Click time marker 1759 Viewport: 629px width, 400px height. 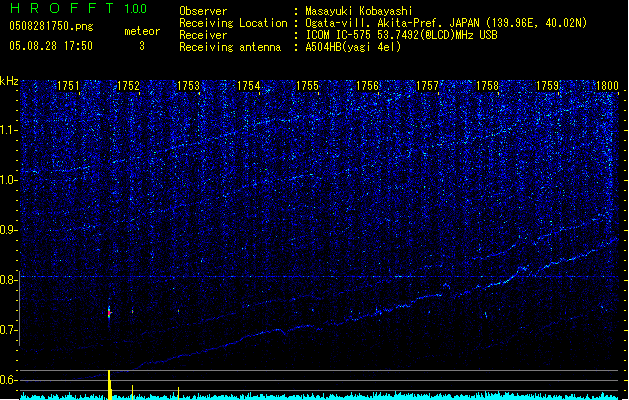pyautogui.click(x=548, y=86)
